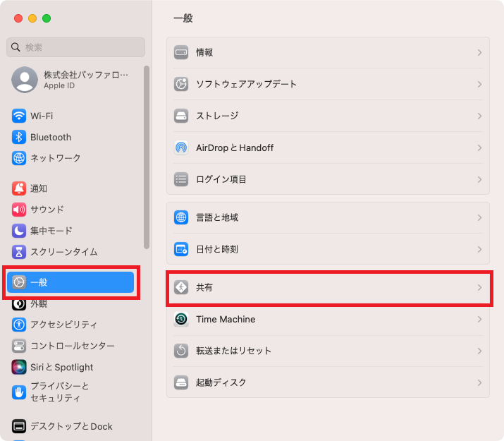Open the 言語と地域 settings row

[x=217, y=217]
